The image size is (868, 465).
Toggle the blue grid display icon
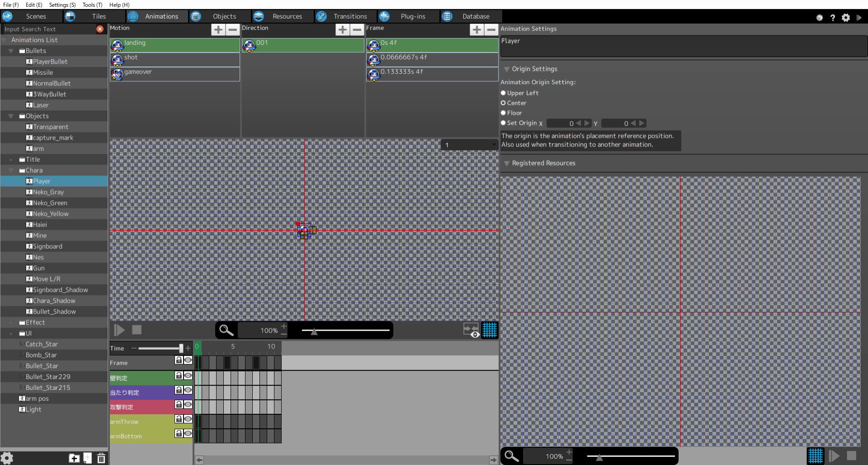click(x=490, y=330)
